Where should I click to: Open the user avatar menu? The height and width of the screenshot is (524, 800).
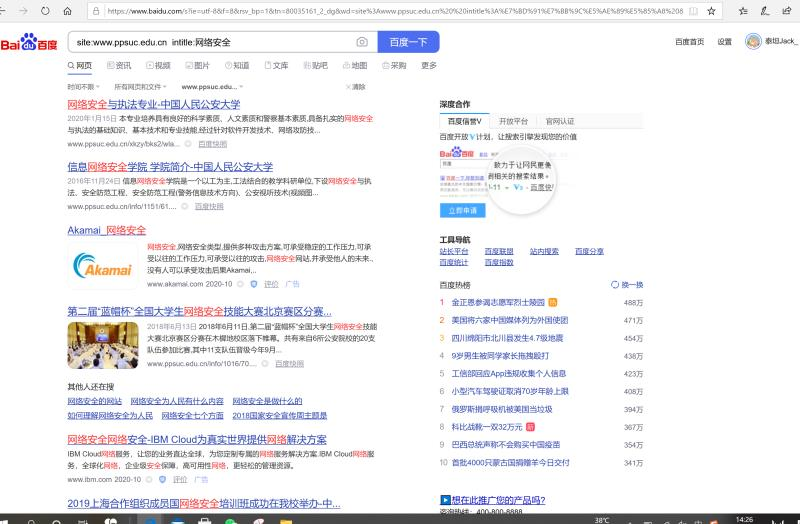[x=753, y=41]
